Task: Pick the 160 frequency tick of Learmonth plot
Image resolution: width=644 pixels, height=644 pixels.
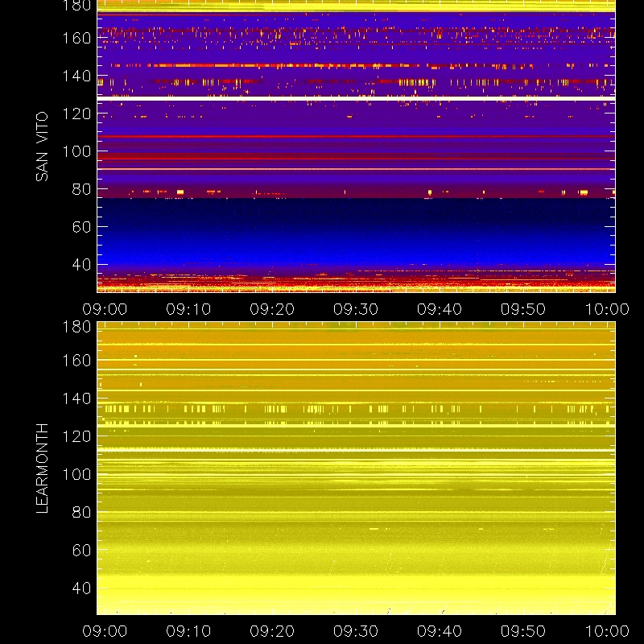Action: [76, 361]
